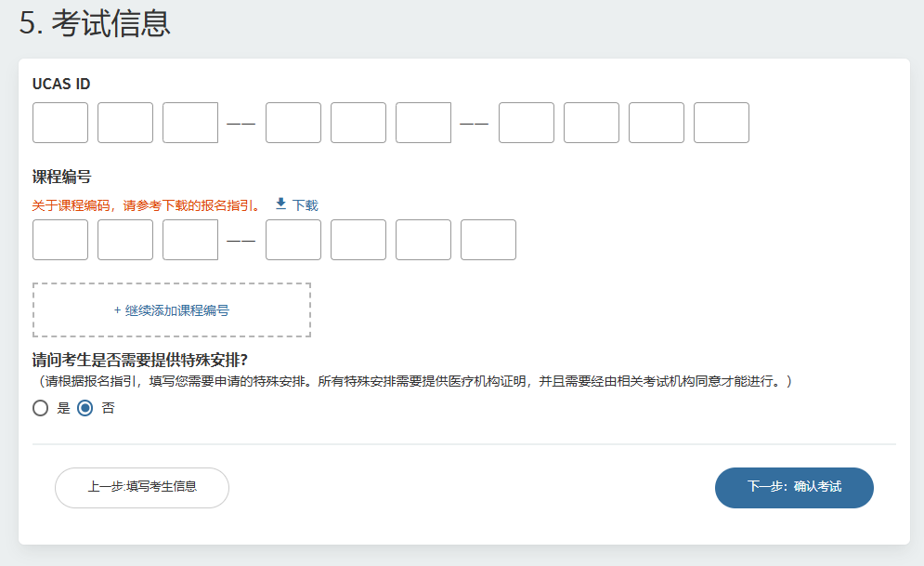The width and height of the screenshot is (924, 566).
Task: Click the first UCAS ID input box
Action: [x=59, y=122]
